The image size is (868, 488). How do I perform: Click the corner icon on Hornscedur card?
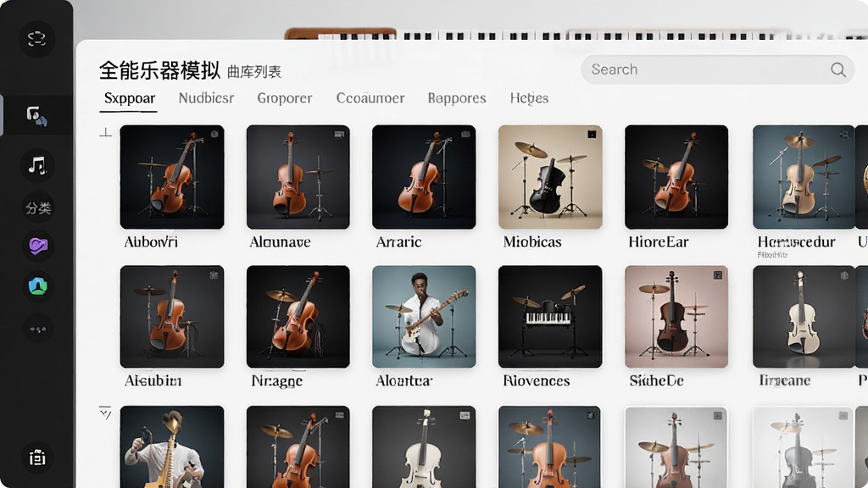point(844,134)
